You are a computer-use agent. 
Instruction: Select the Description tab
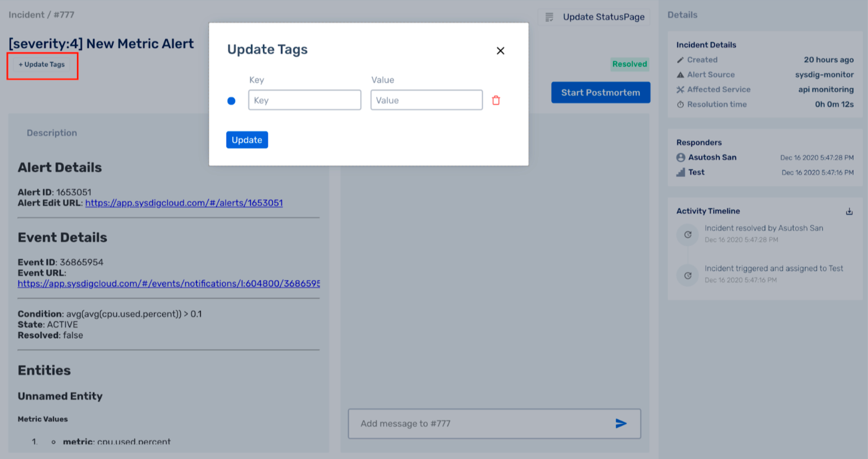tap(52, 133)
